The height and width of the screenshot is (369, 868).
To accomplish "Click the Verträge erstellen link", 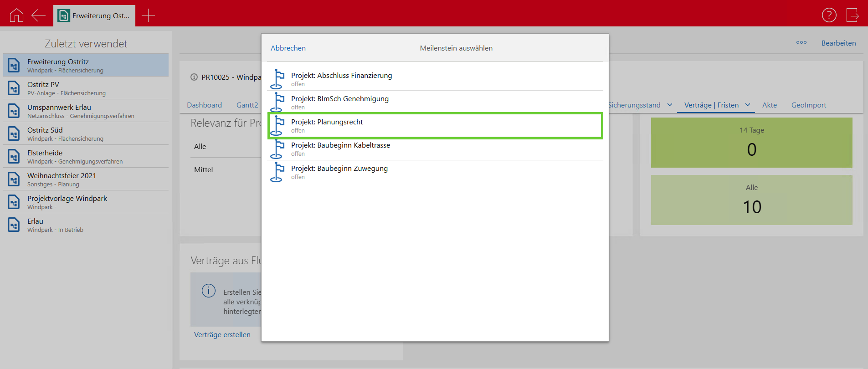I will click(222, 335).
